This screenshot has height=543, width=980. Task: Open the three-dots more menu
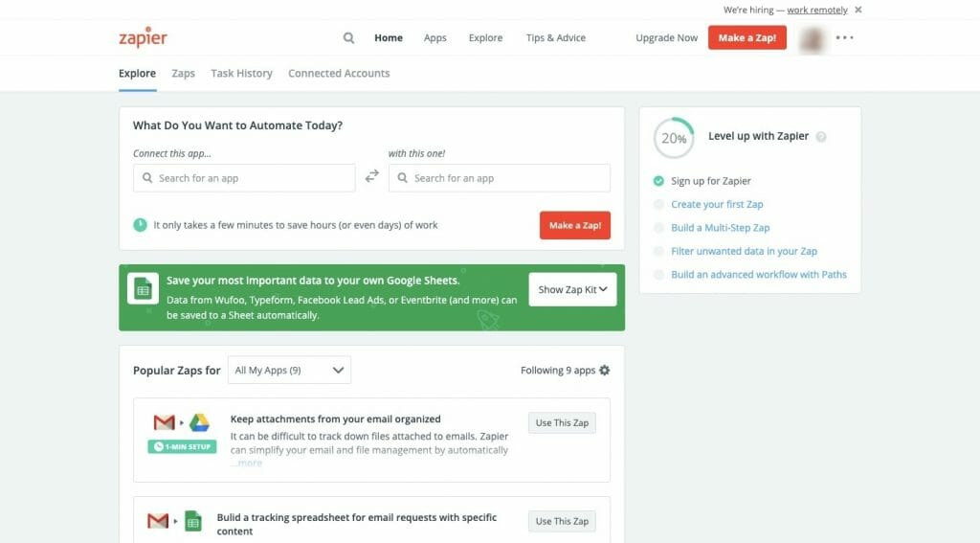(844, 37)
